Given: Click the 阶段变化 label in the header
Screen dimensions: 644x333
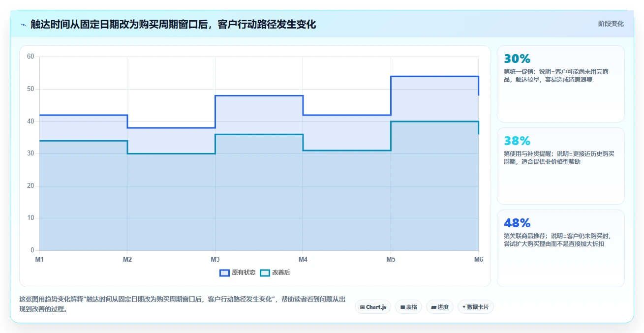Looking at the screenshot, I should pyautogui.click(x=611, y=24).
